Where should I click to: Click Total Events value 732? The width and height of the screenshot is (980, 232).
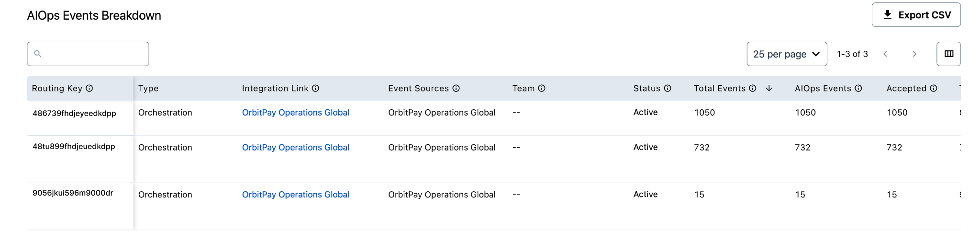click(702, 148)
